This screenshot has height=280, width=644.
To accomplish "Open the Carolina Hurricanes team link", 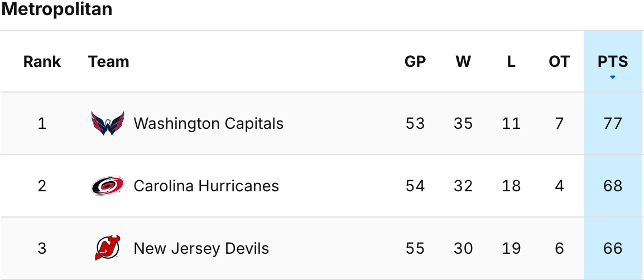I will tap(206, 186).
